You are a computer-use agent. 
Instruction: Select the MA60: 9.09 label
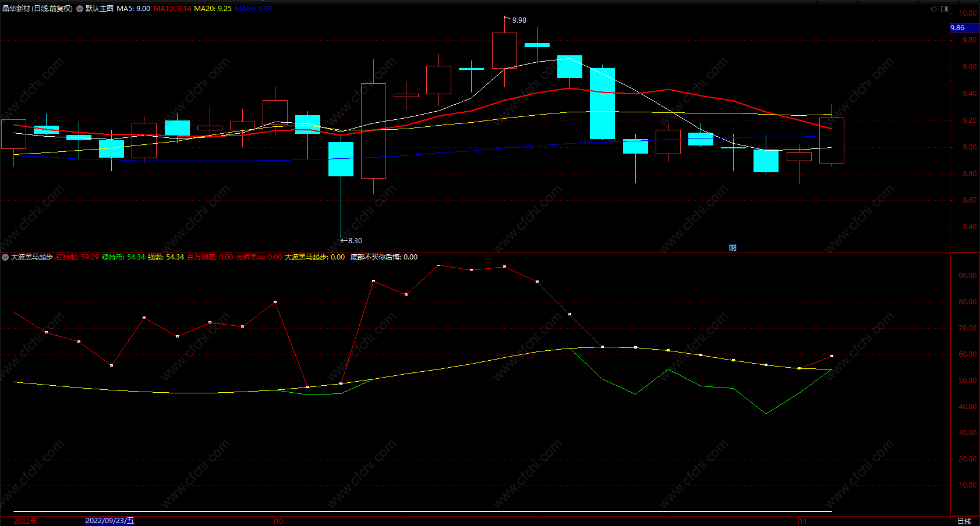pyautogui.click(x=253, y=9)
